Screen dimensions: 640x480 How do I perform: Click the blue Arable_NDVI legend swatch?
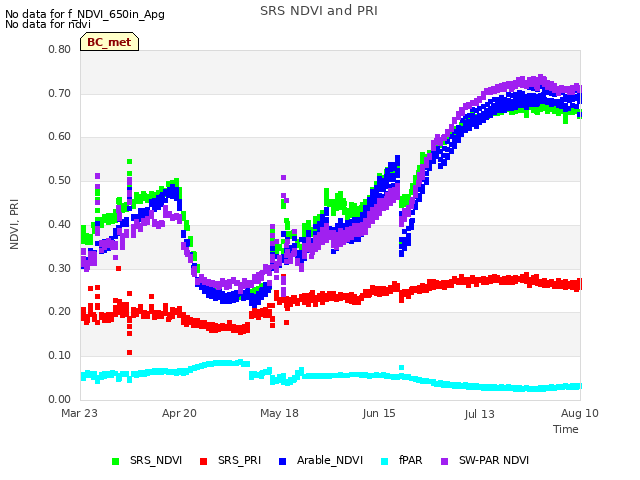[x=282, y=461]
